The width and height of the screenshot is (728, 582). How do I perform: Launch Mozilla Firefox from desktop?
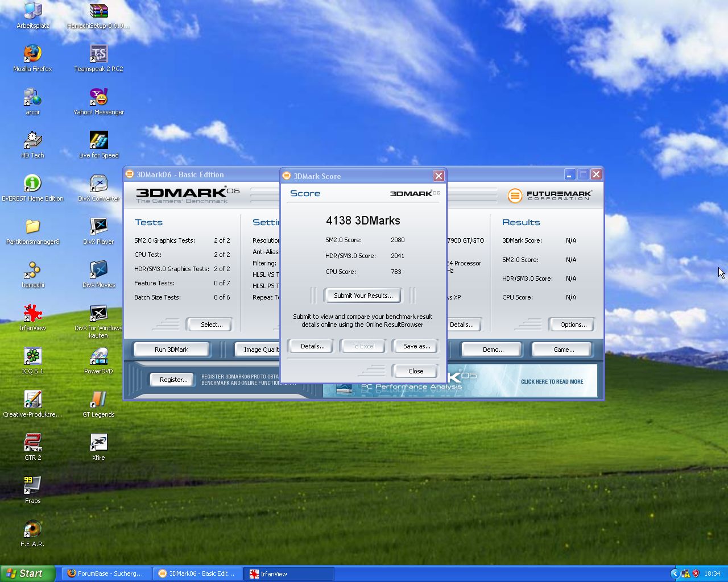click(32, 59)
